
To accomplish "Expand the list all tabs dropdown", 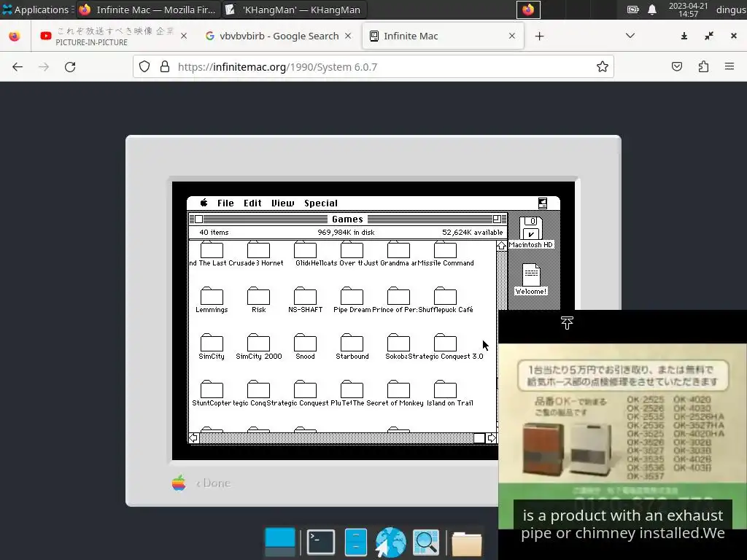I will pyautogui.click(x=630, y=36).
